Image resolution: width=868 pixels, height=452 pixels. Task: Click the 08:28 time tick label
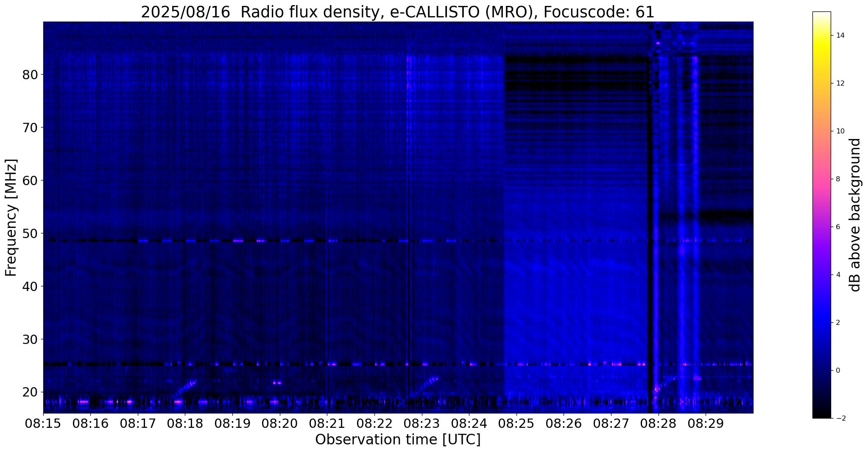(658, 423)
